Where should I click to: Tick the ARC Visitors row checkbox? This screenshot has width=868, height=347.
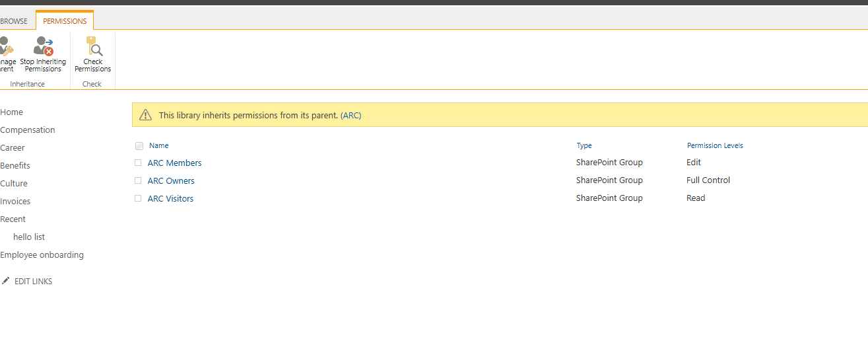pyautogui.click(x=138, y=198)
